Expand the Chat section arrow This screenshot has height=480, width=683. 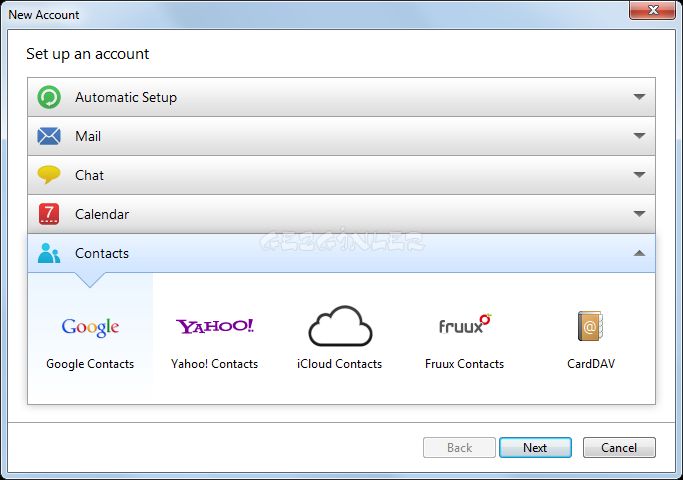[x=639, y=175]
